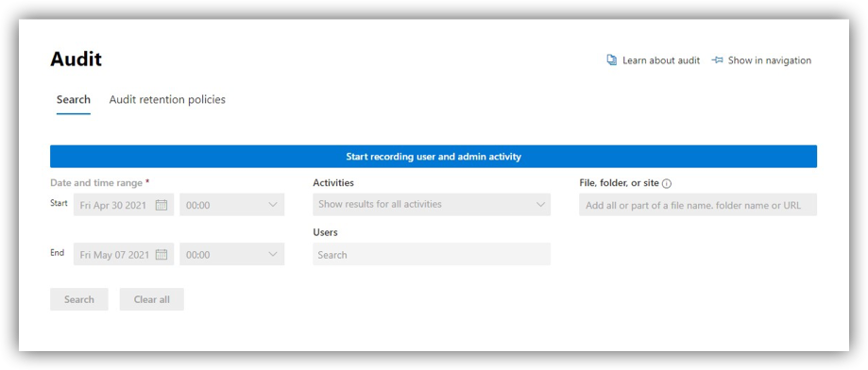
Task: Click the Audit page heading
Action: [x=76, y=59]
